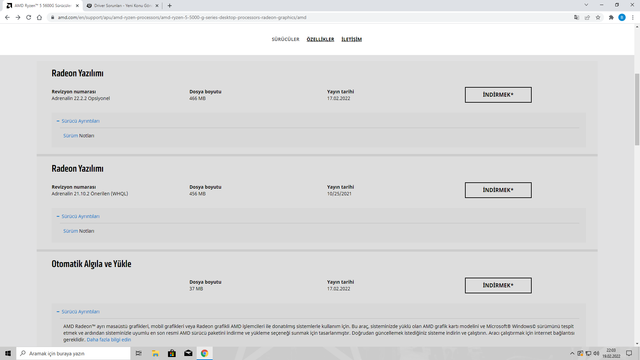The image size is (640, 360).
Task: Open the Chrome extensions puzzle menu
Action: 611,18
